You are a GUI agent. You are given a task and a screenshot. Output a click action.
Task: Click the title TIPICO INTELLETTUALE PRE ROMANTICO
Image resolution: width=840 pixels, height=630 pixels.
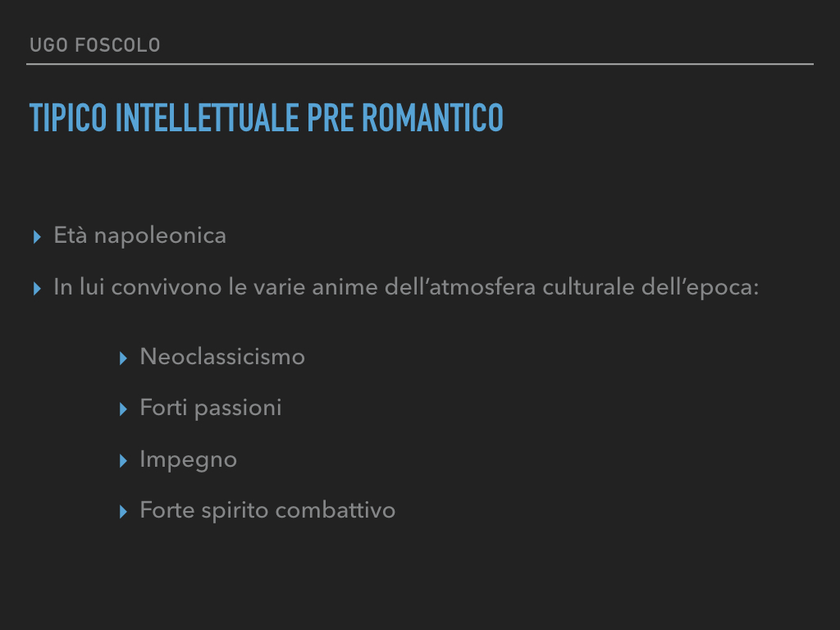(x=267, y=118)
